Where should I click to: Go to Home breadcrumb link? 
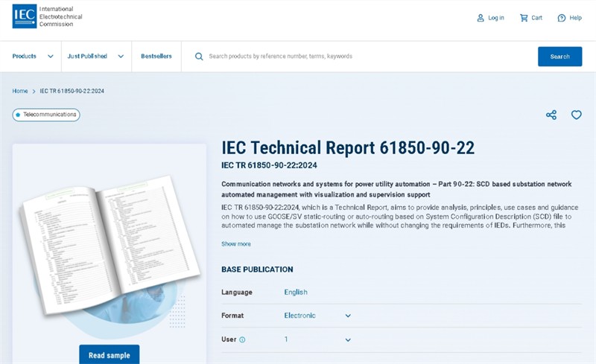(x=20, y=91)
